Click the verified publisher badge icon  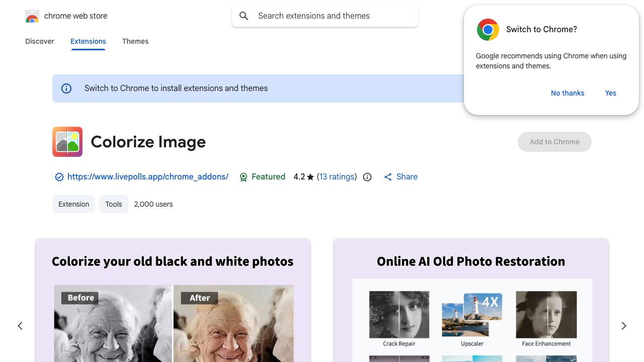(59, 177)
